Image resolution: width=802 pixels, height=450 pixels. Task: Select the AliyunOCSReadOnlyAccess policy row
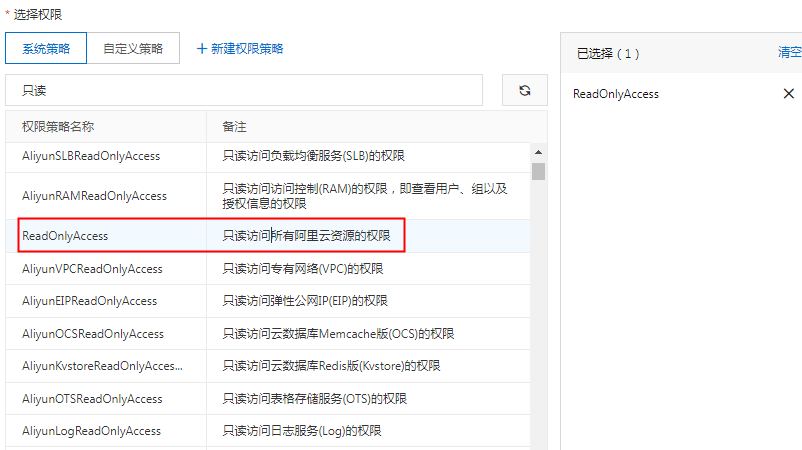pos(268,333)
